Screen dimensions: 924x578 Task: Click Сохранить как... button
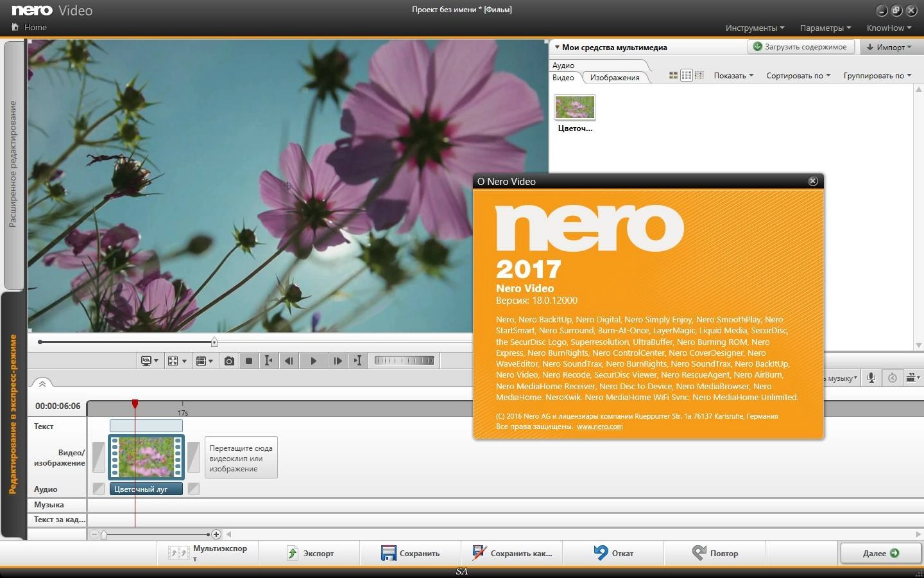point(512,553)
